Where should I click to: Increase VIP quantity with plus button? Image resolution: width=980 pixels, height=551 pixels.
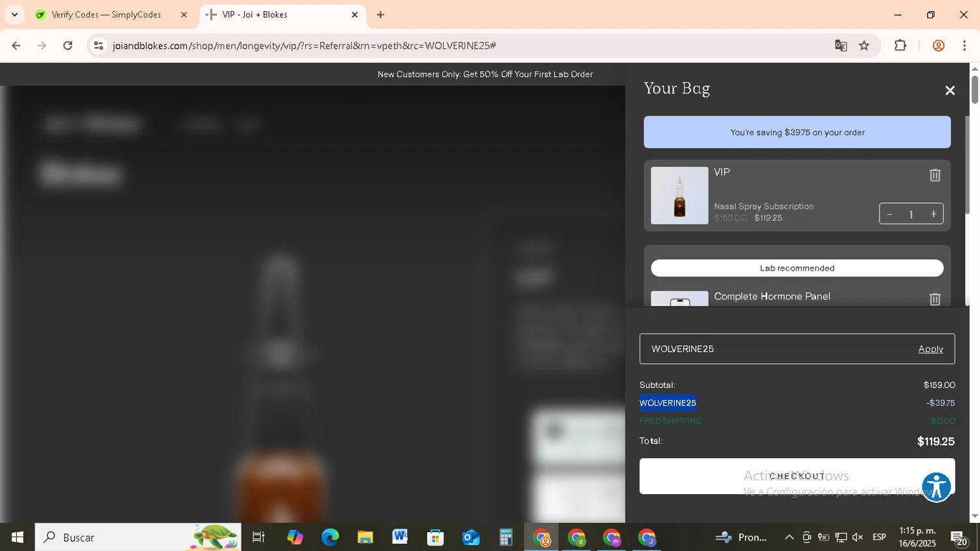click(934, 214)
